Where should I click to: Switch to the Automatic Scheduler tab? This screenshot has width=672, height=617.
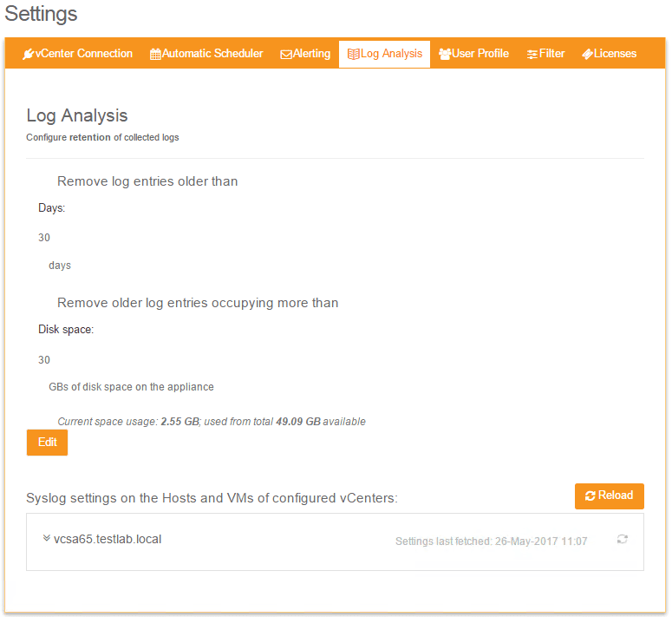pos(212,54)
